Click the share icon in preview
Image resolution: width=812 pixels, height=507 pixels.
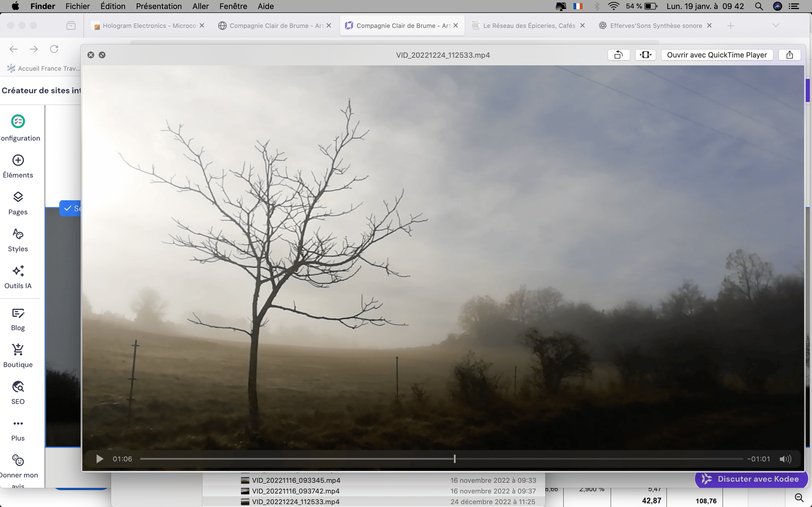[789, 55]
